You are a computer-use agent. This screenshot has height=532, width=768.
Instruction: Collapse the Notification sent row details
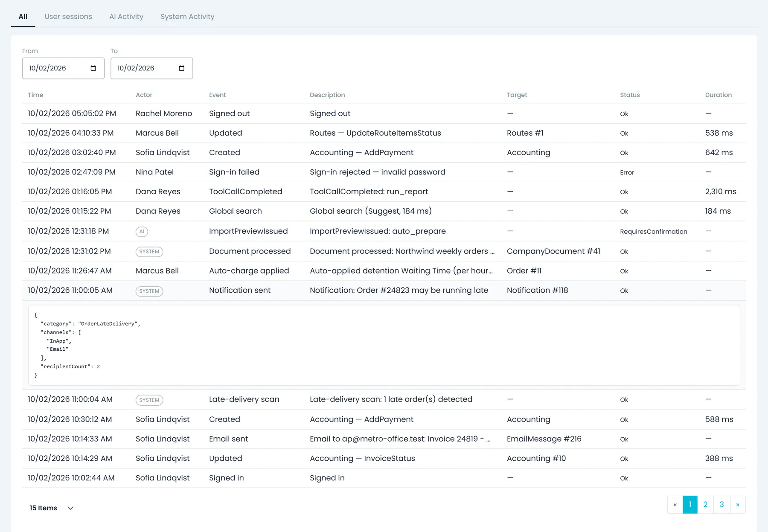[x=384, y=291]
